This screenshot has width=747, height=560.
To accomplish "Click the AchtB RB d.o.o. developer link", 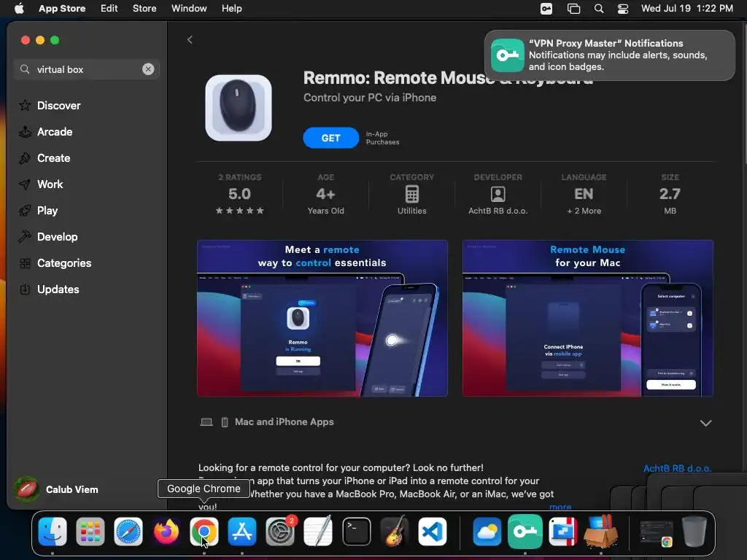I will coord(677,469).
